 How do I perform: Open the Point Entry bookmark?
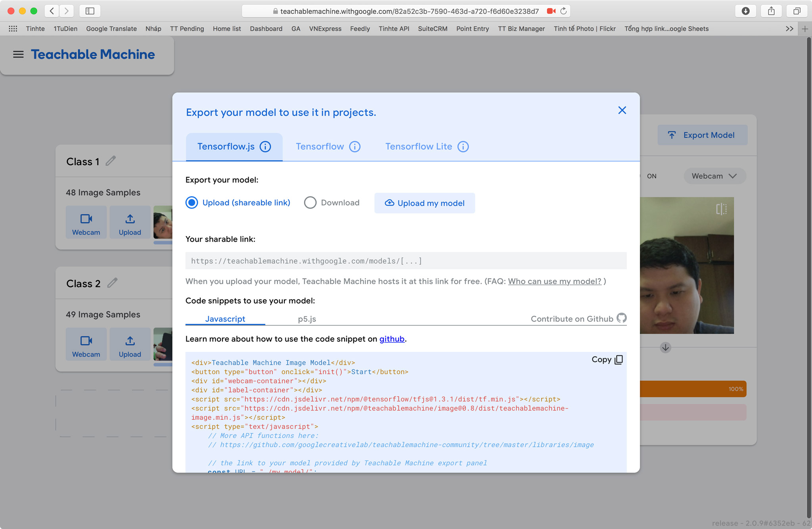[x=473, y=29]
